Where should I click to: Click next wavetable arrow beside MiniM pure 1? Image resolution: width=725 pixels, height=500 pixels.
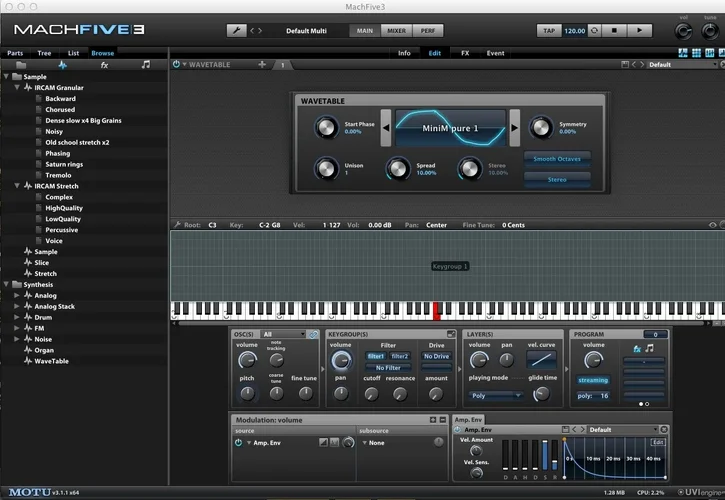516,128
